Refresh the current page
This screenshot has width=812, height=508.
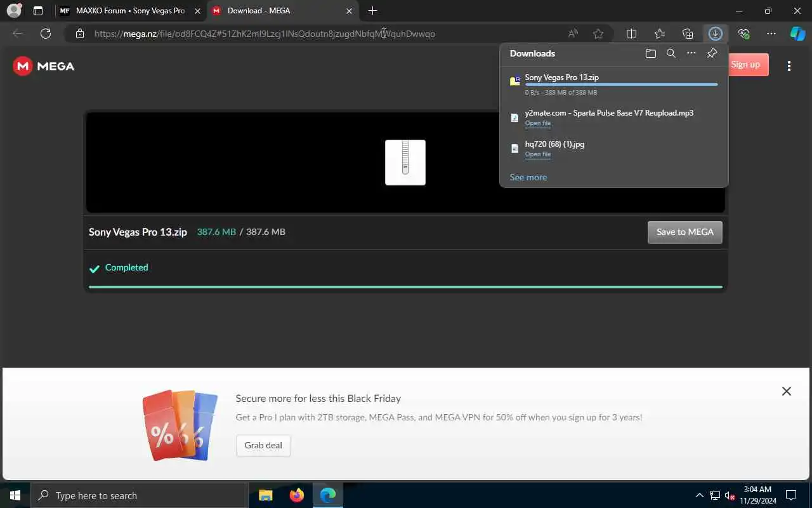[x=46, y=34]
